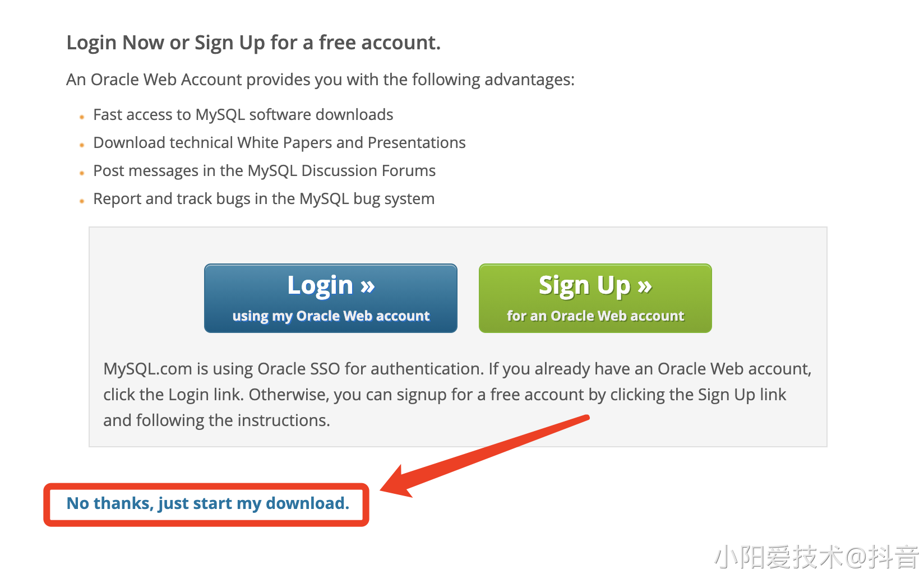Click 'Download technical White Papers and Presentations' text

point(279,143)
